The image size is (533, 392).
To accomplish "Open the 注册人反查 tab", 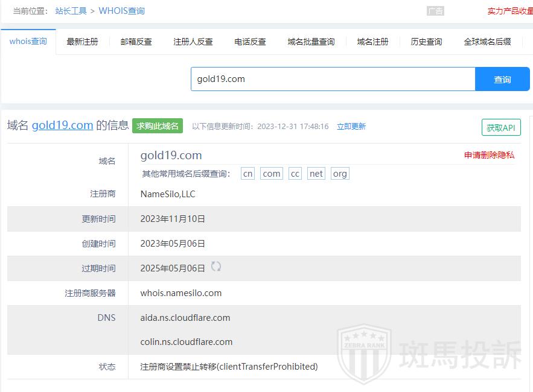I will [193, 42].
